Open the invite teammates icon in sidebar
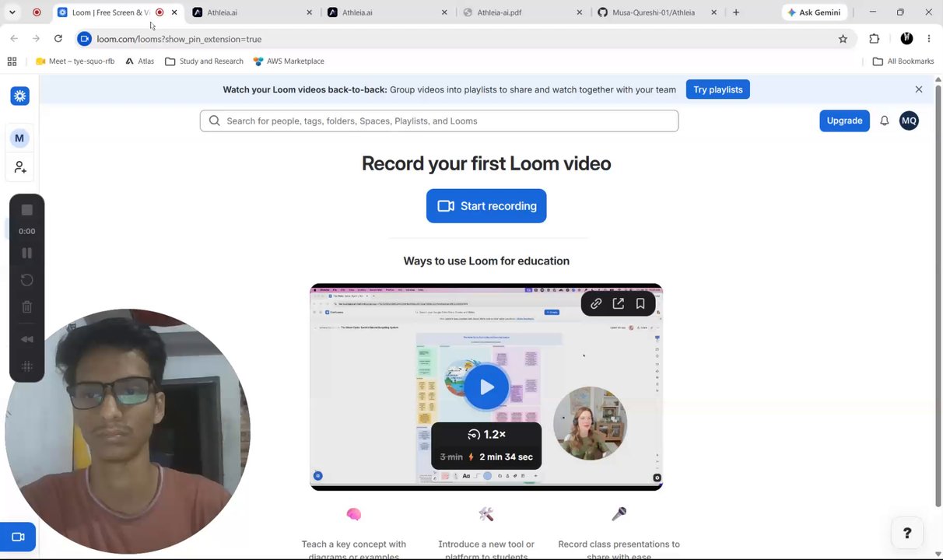This screenshot has height=560, width=943. point(19,167)
